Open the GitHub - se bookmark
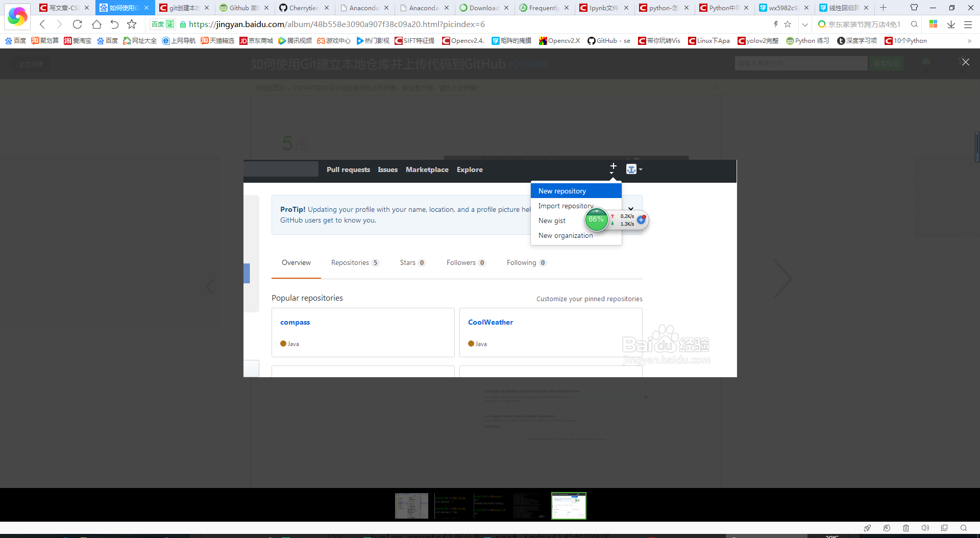 pyautogui.click(x=609, y=41)
